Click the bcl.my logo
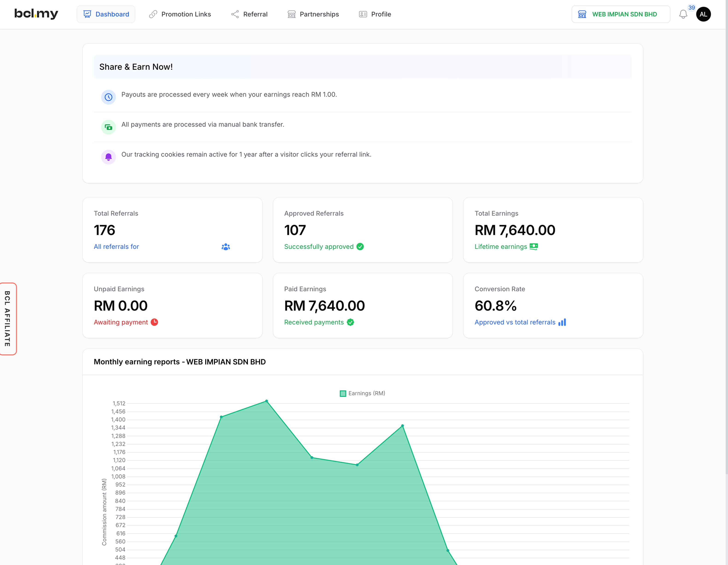This screenshot has width=728, height=565. [36, 14]
